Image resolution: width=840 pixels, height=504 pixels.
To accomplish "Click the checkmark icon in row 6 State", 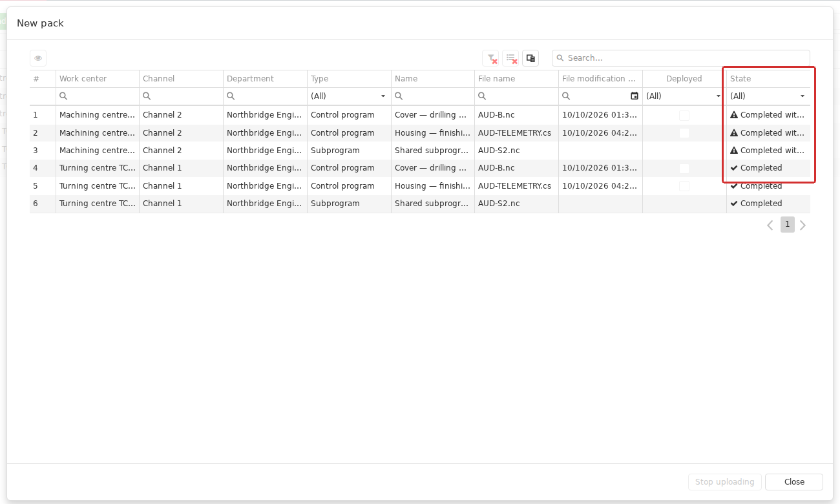I will pyautogui.click(x=734, y=204).
